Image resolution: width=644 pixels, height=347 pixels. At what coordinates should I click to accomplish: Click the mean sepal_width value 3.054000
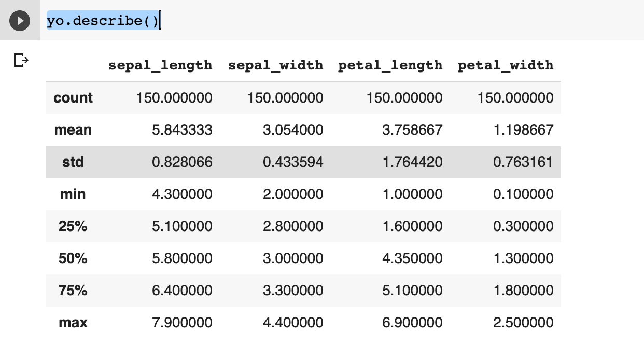(x=293, y=130)
